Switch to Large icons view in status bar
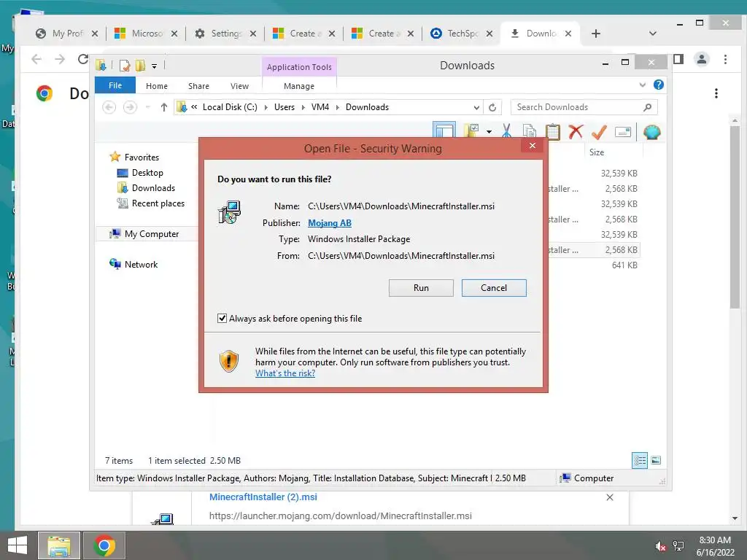This screenshot has width=747, height=560. (x=656, y=461)
